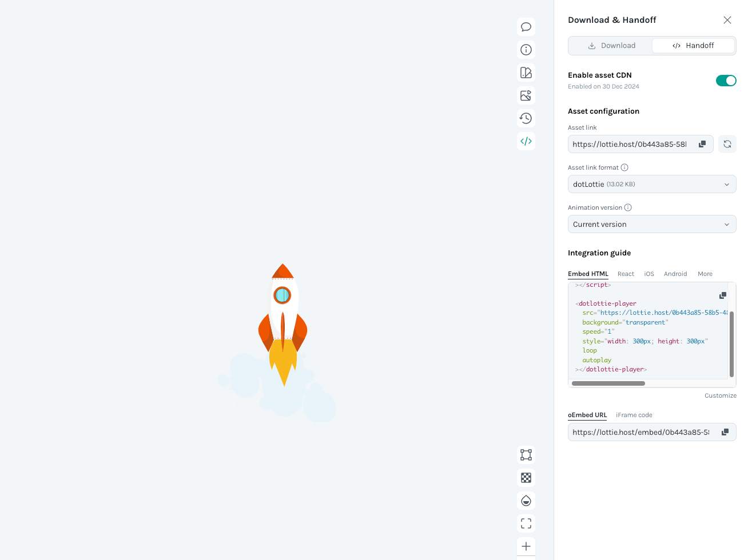Toggle the animation bounding box display
Image resolution: width=748 pixels, height=560 pixels.
tap(526, 455)
